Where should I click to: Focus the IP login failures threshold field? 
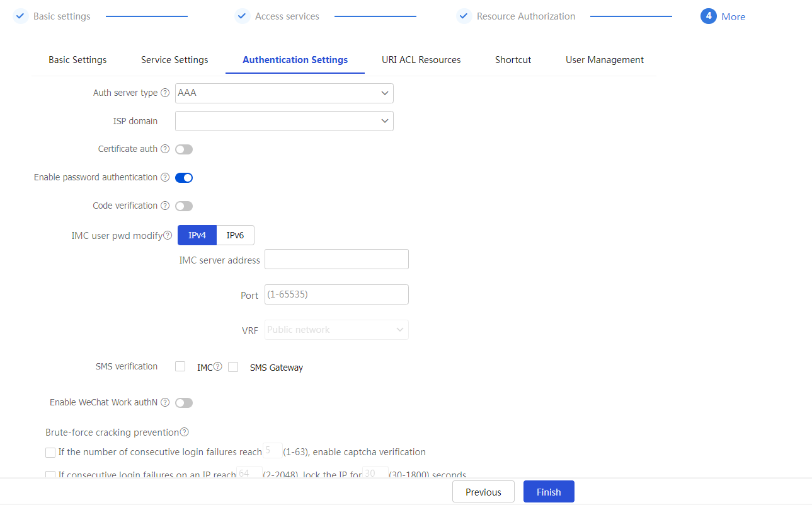tap(249, 473)
